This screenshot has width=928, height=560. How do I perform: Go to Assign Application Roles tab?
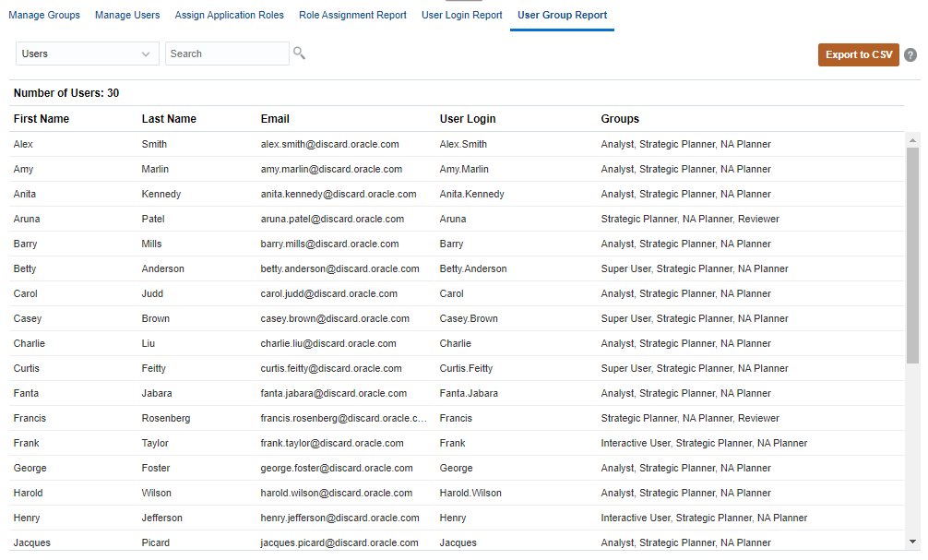[229, 15]
